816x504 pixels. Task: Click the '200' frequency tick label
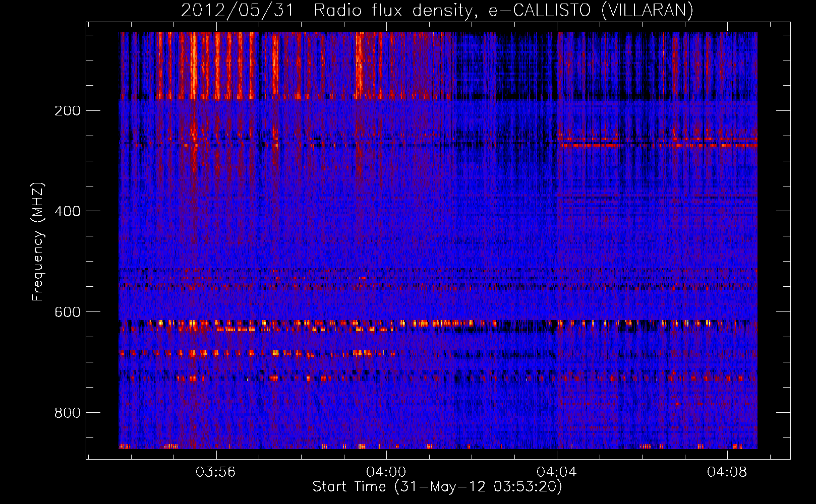[68, 110]
